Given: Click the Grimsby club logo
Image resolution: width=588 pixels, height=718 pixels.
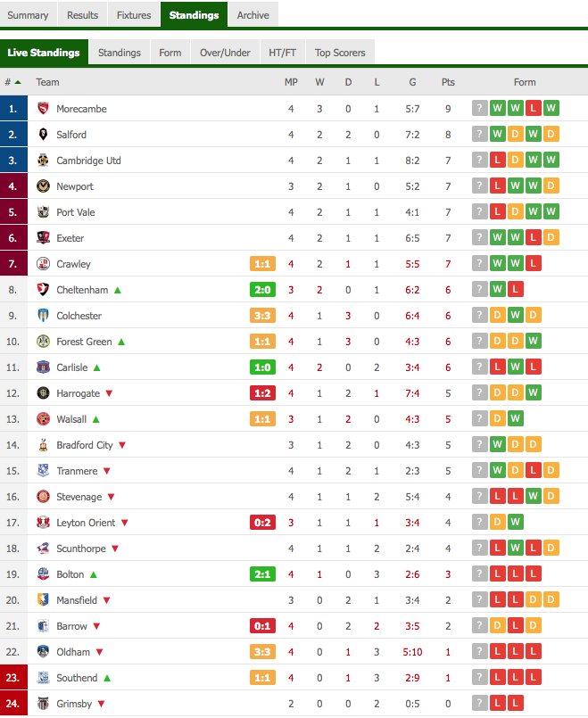Looking at the screenshot, I should (x=43, y=704).
